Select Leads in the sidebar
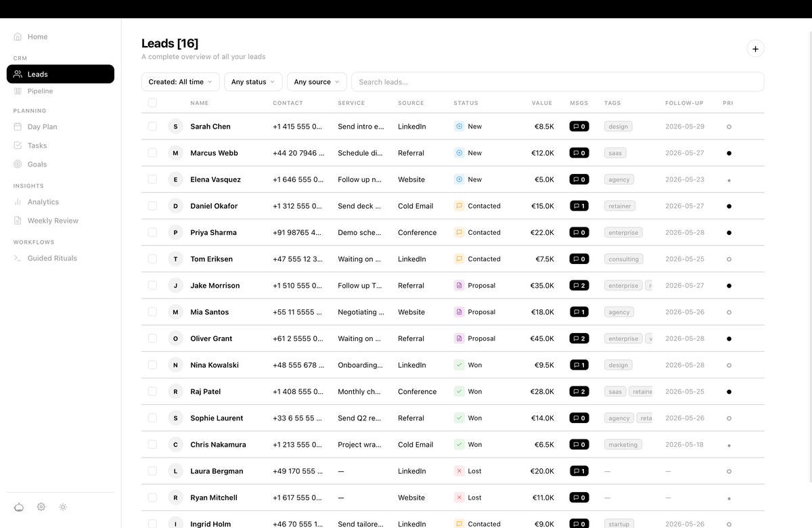This screenshot has width=812, height=528. tap(60, 74)
